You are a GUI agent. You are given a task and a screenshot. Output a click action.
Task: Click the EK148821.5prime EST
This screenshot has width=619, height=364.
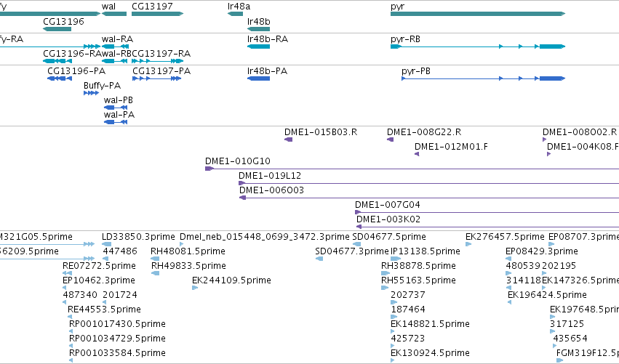[x=392, y=331]
